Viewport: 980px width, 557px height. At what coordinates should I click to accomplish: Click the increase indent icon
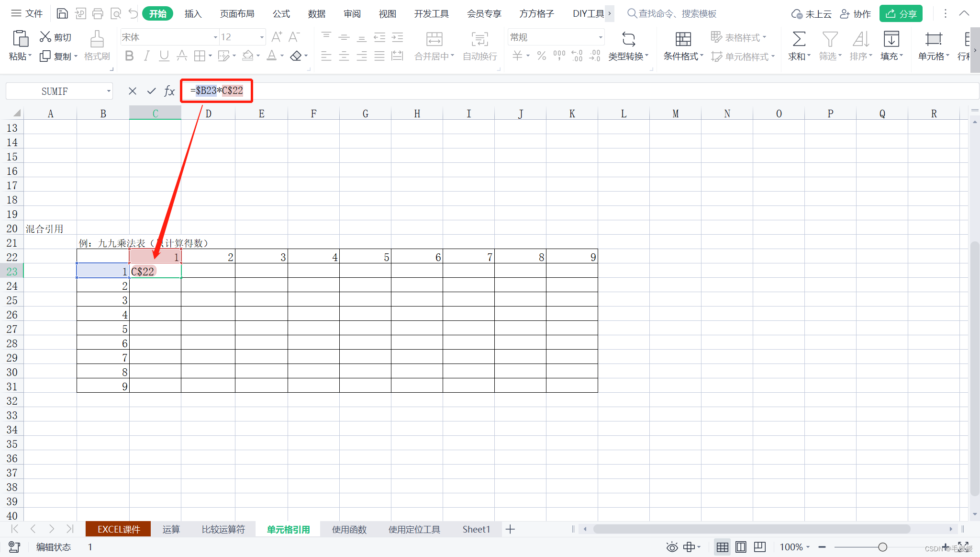397,37
